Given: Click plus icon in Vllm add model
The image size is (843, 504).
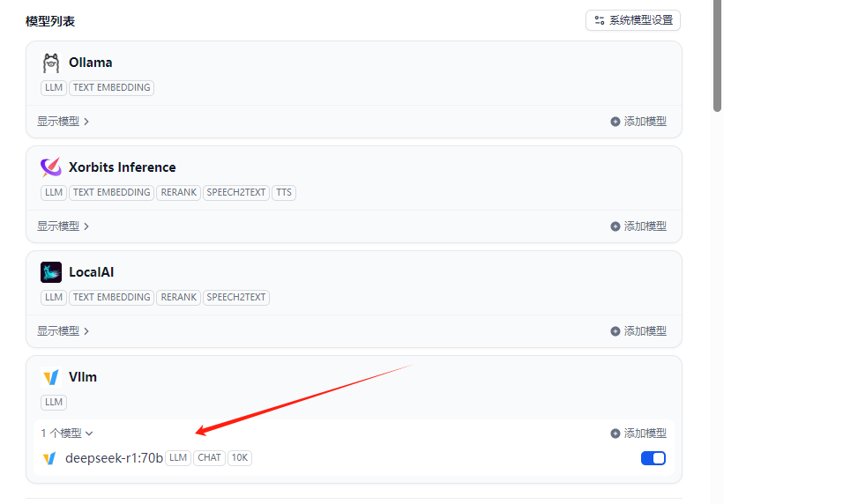Looking at the screenshot, I should 615,434.
